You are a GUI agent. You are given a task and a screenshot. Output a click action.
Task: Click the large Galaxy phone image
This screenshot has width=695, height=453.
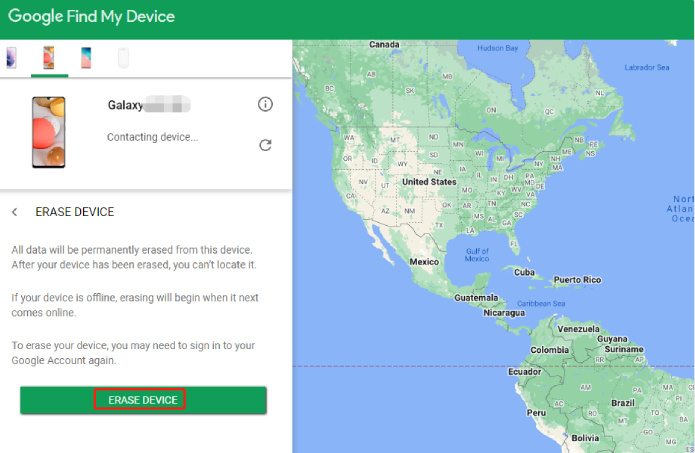tap(49, 132)
